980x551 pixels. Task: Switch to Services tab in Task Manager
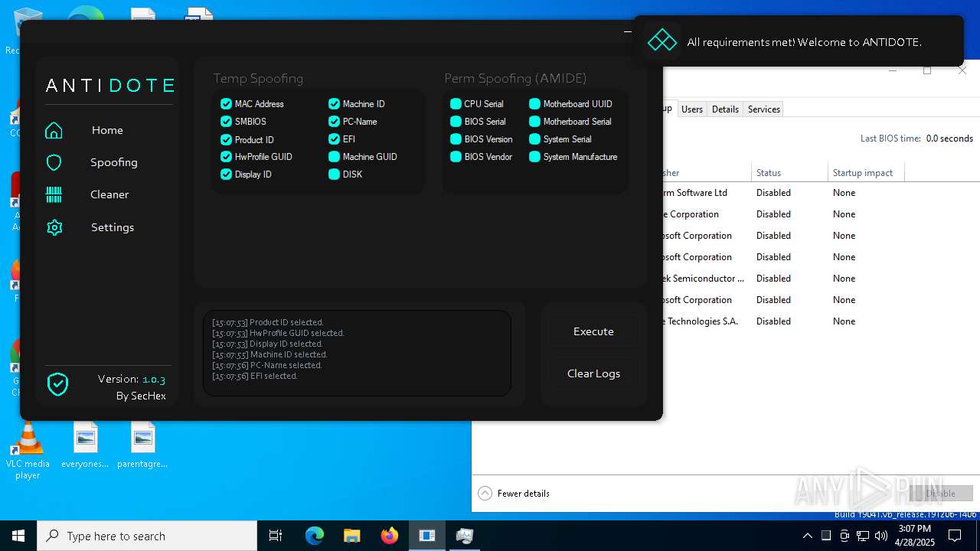(764, 109)
